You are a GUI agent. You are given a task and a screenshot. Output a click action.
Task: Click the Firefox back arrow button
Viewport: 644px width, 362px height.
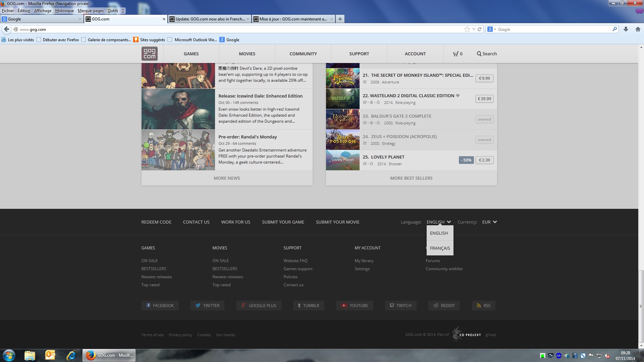click(6, 29)
